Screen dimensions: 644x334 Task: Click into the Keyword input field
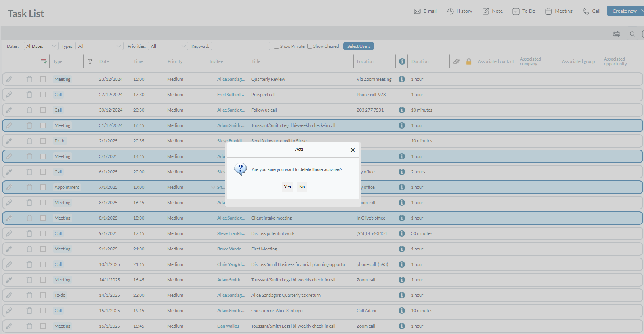click(241, 46)
